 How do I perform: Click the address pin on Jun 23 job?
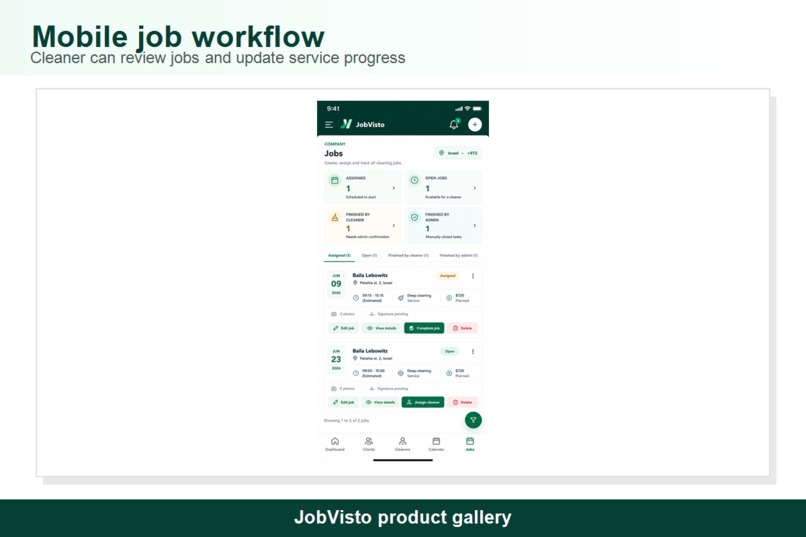(x=355, y=358)
